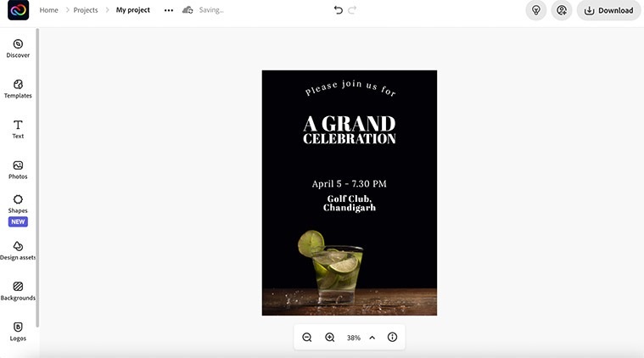
Task: Click the redo arrow
Action: point(352,10)
